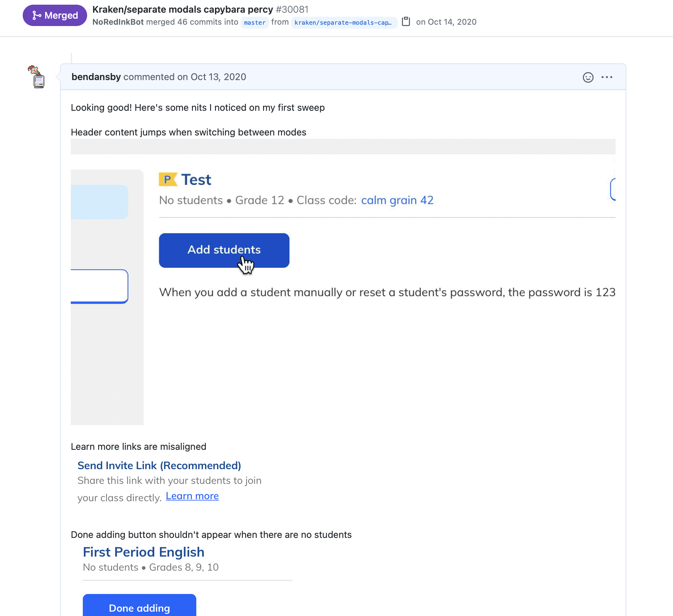Click the Done adding button
The width and height of the screenshot is (673, 616).
[139, 608]
